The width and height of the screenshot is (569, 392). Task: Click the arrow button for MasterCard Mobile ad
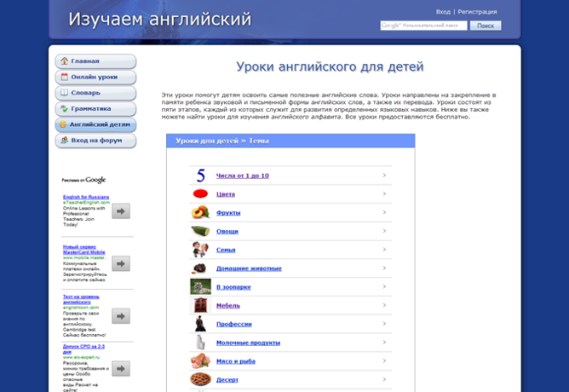pyautogui.click(x=121, y=263)
